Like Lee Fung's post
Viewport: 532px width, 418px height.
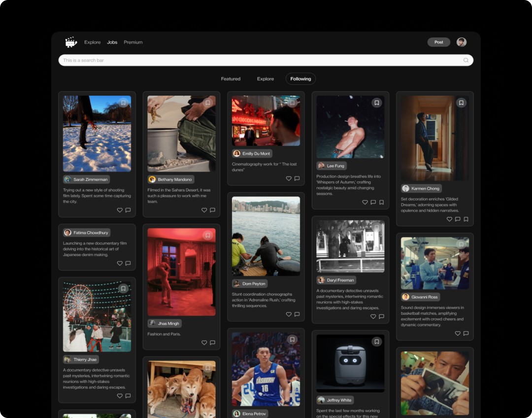click(365, 203)
